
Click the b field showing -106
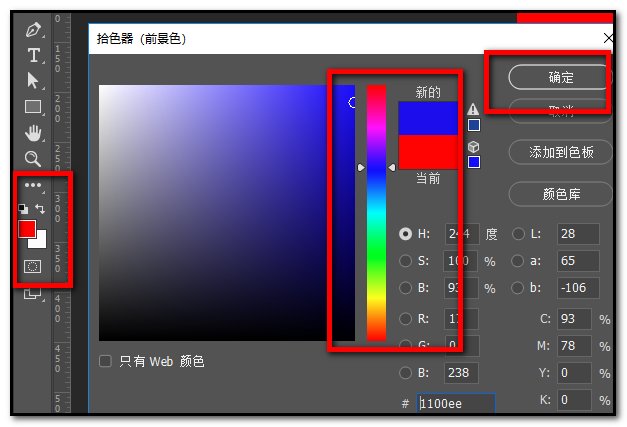coord(578,288)
